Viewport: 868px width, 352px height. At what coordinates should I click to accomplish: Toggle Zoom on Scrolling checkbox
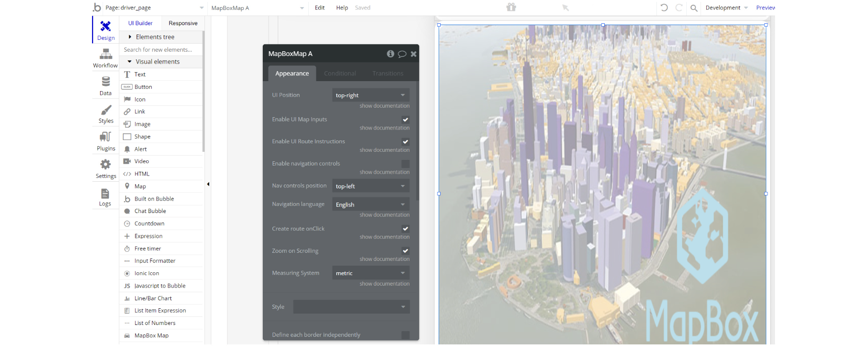tap(405, 251)
